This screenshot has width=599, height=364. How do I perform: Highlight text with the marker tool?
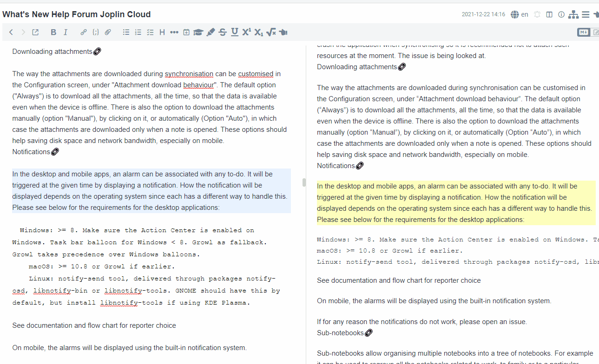(x=211, y=32)
